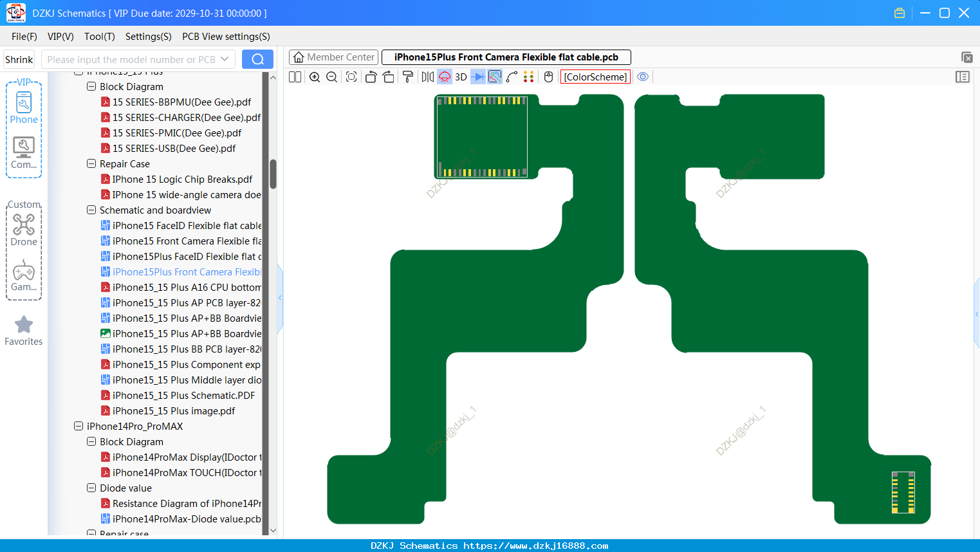The width and height of the screenshot is (980, 552).
Task: Open the model number dropdown arrow
Action: click(x=225, y=59)
